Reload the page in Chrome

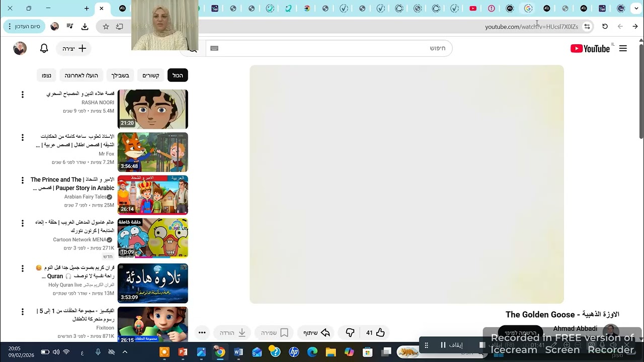605,26
